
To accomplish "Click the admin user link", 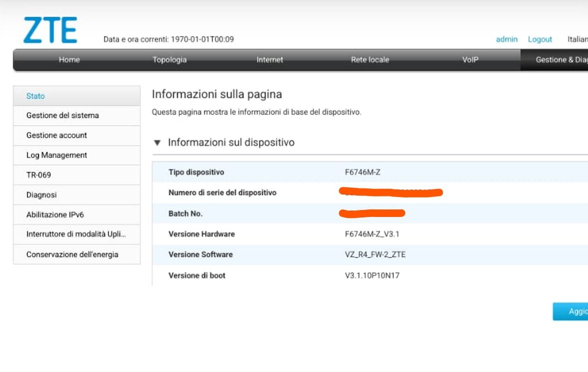I will pos(507,39).
